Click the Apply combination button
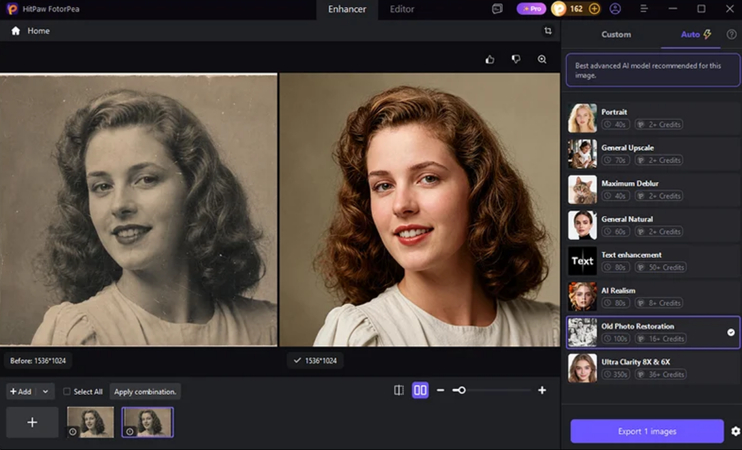Image resolution: width=742 pixels, height=450 pixels. pos(145,391)
